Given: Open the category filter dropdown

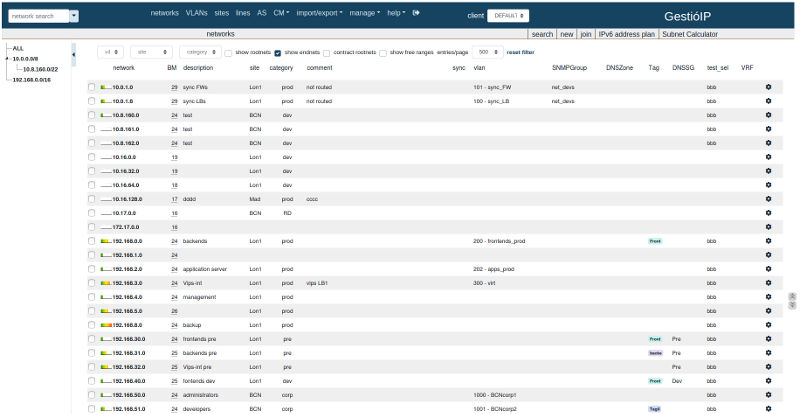Looking at the screenshot, I should click(x=203, y=51).
